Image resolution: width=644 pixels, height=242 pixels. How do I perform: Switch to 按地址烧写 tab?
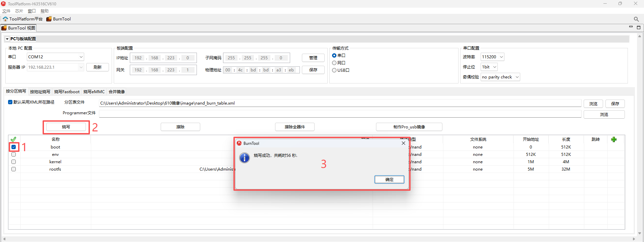point(40,92)
